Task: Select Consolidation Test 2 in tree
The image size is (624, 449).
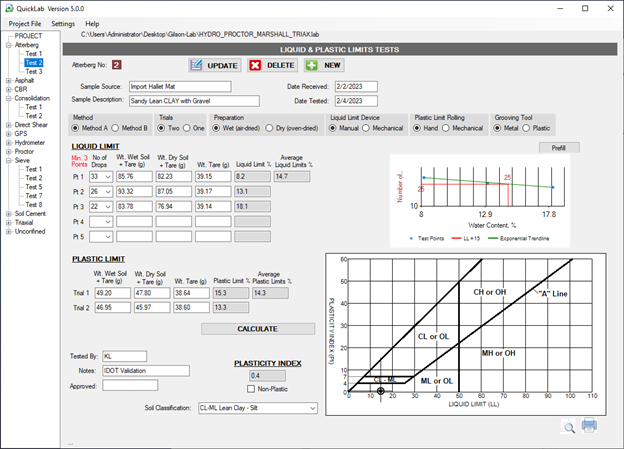Action: point(33,116)
